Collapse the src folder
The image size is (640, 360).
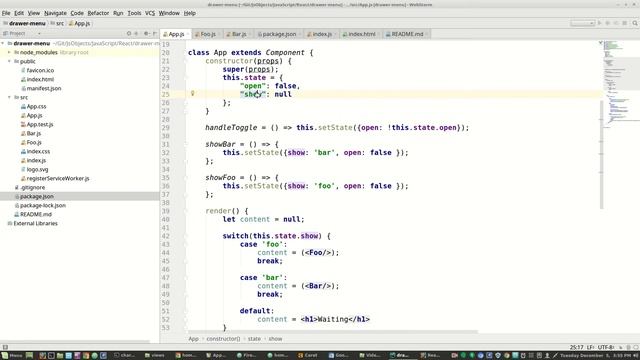(x=9, y=97)
